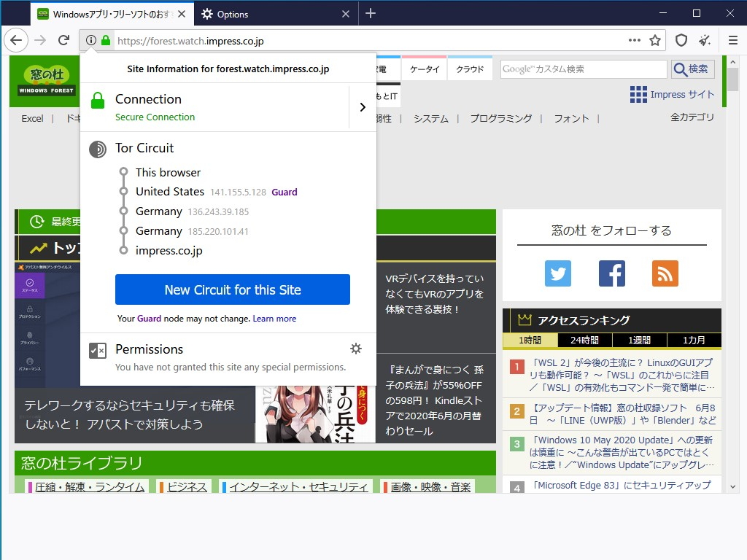
Task: Open the 窓の杜 Facebook page icon
Action: point(611,273)
